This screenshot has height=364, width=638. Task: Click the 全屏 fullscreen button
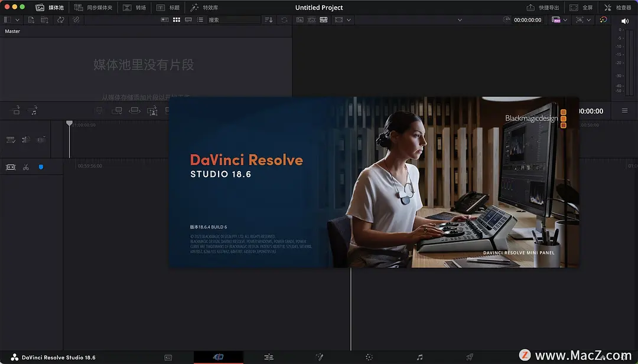point(582,7)
